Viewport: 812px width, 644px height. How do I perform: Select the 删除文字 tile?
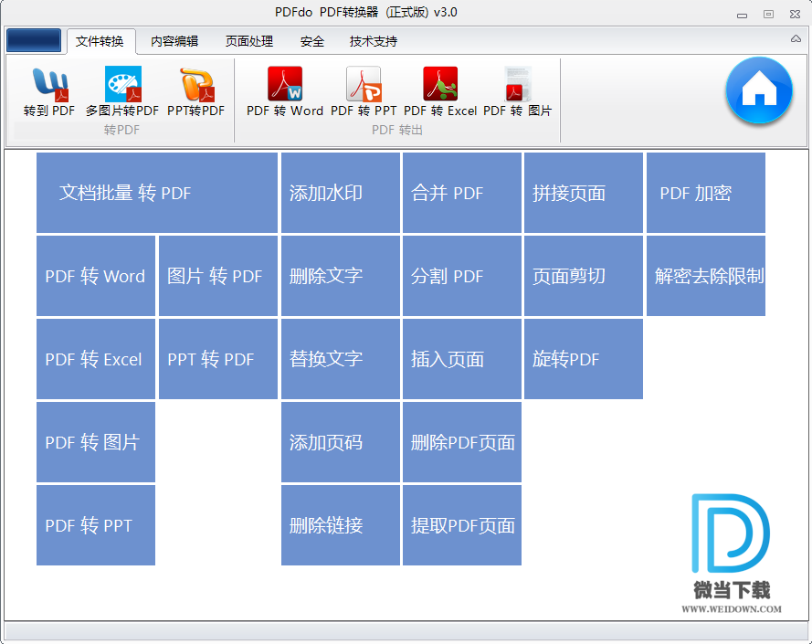point(340,276)
